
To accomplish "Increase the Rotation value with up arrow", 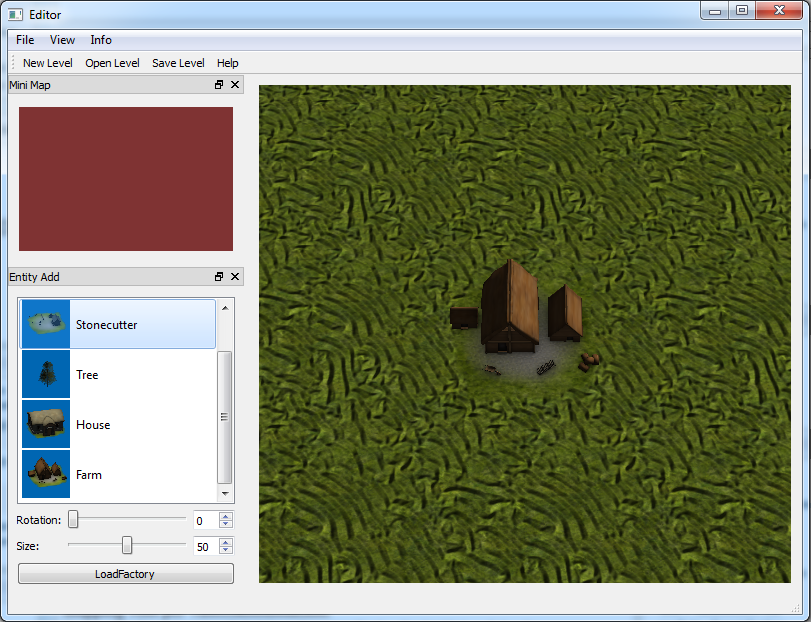I will [225, 516].
